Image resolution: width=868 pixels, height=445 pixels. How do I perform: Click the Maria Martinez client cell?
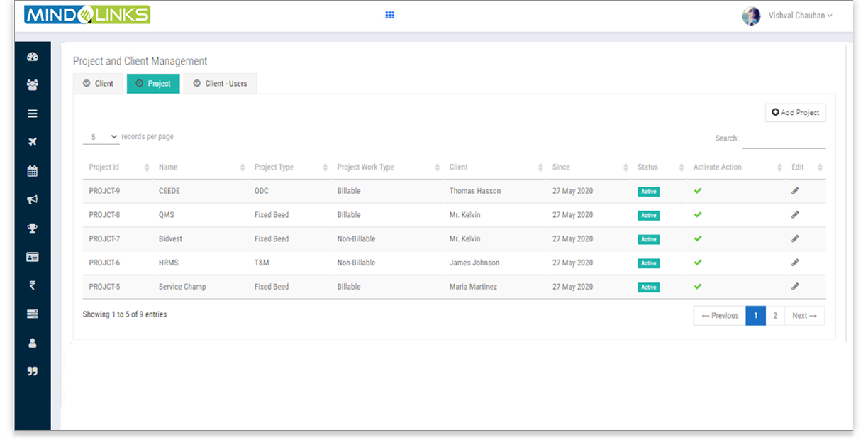(473, 287)
